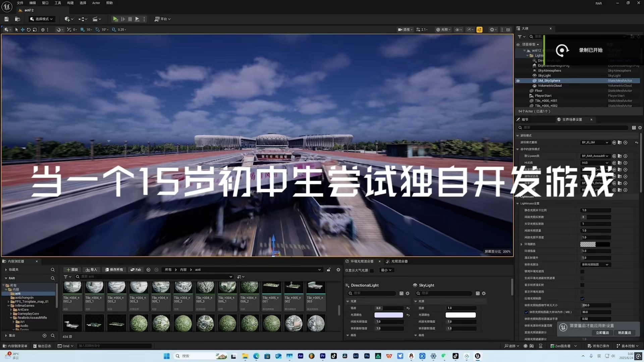The image size is (644, 362).
Task: Open the add actor cube-plus dropdown
Action: [69, 19]
